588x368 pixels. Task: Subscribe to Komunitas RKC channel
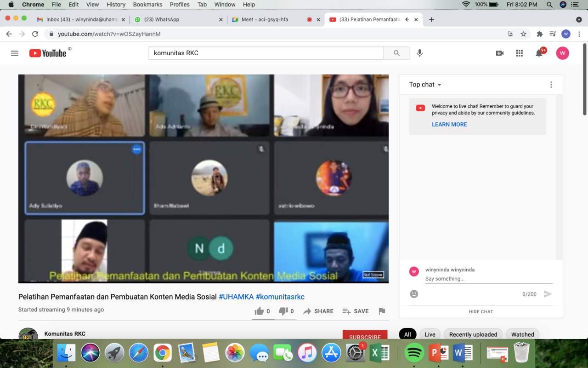click(x=365, y=336)
